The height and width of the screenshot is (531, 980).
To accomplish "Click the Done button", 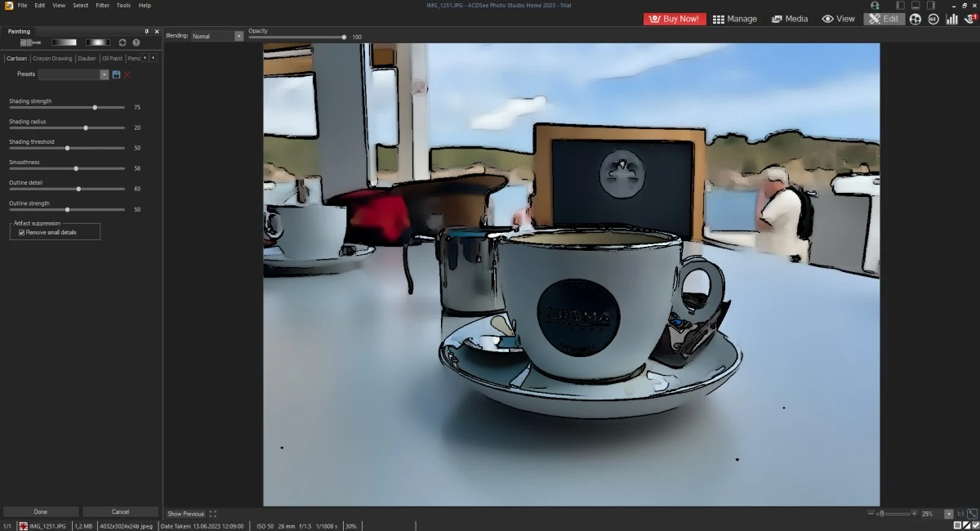I will pos(41,512).
